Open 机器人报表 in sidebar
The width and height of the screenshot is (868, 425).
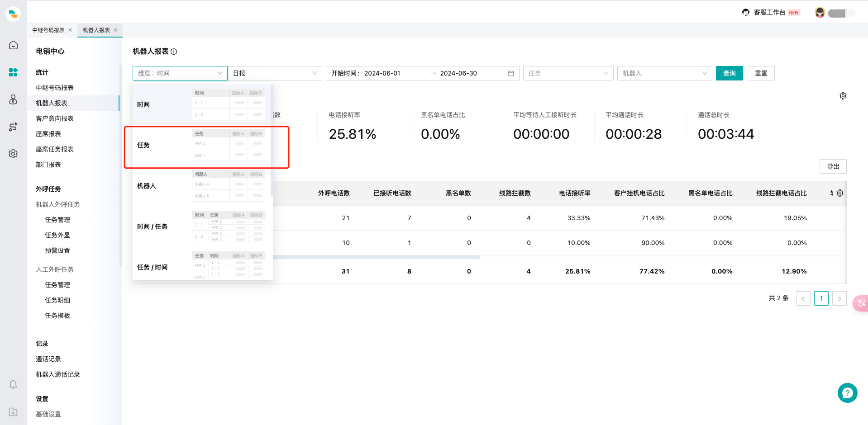pos(52,103)
